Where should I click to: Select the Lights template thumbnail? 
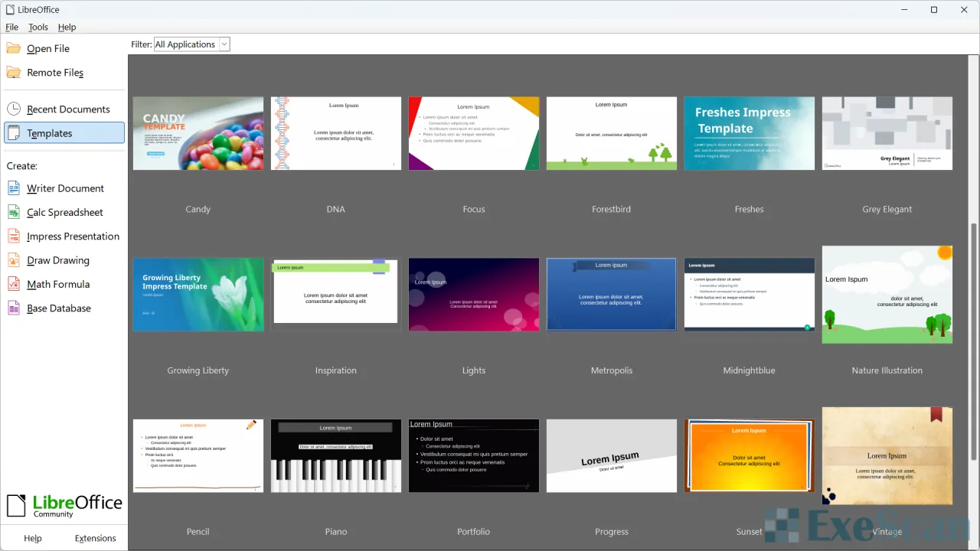474,295
